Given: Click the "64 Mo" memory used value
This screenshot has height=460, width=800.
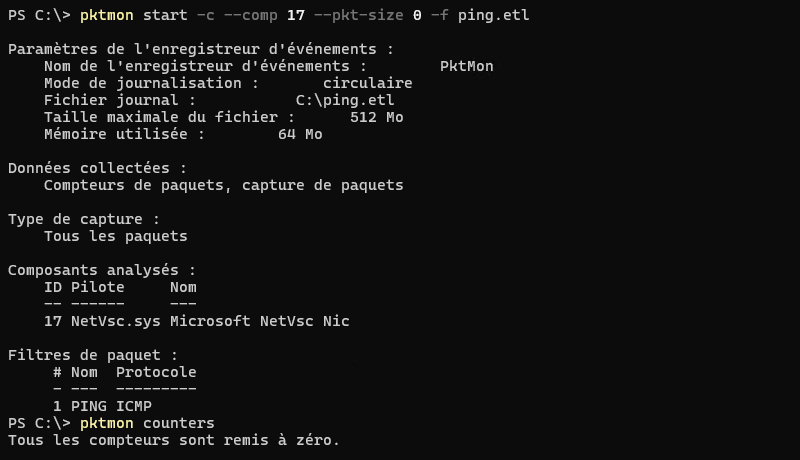Looking at the screenshot, I should (300, 134).
